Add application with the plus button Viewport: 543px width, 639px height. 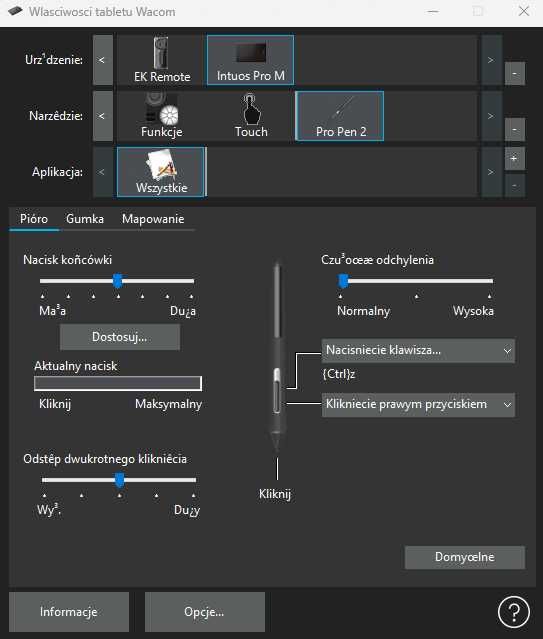click(514, 159)
